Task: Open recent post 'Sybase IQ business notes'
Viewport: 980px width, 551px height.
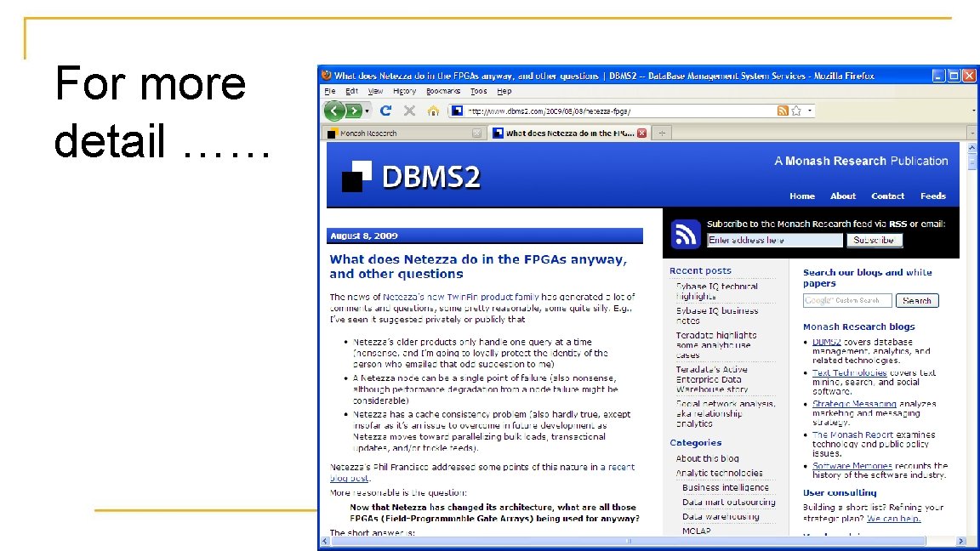Action: 717,315
